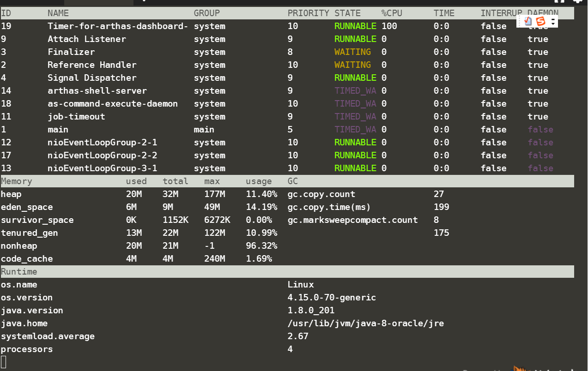Place cursor at the terminal prompt block

pyautogui.click(x=4, y=362)
